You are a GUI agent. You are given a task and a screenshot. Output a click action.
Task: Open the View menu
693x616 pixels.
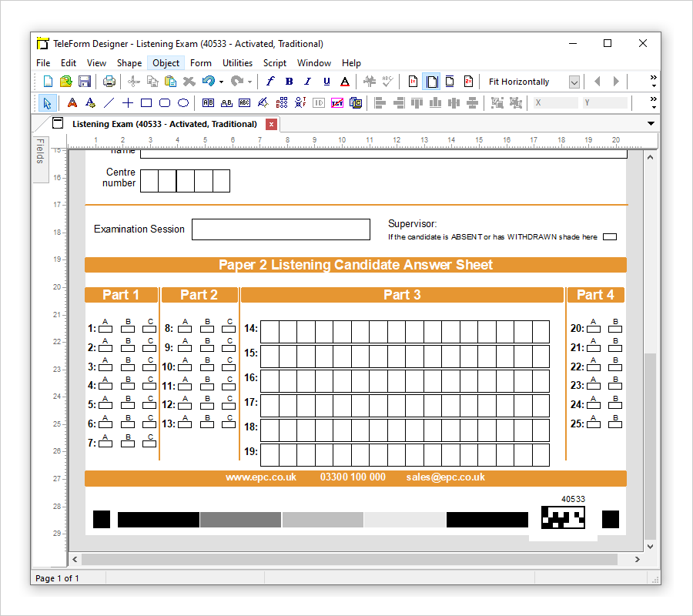pyautogui.click(x=96, y=62)
